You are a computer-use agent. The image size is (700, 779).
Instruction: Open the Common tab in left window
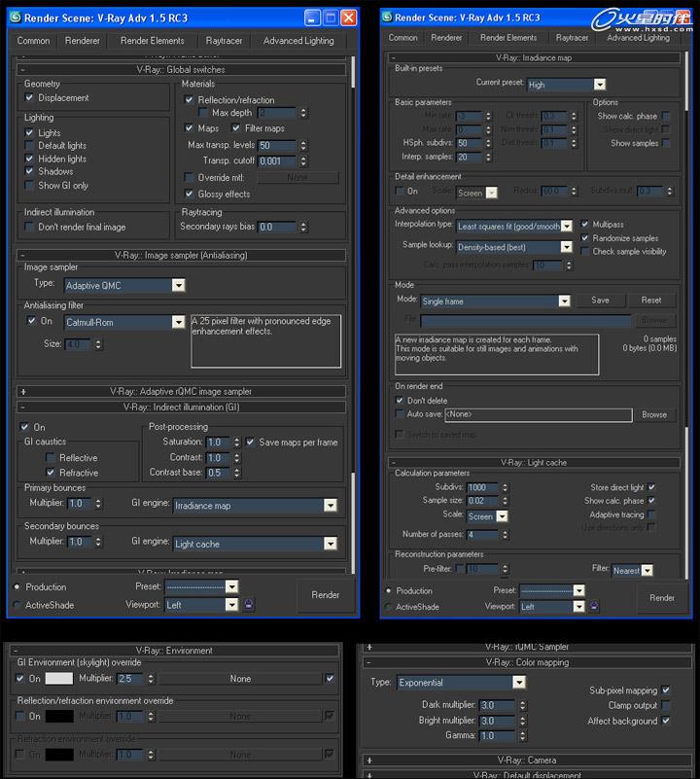tap(33, 41)
